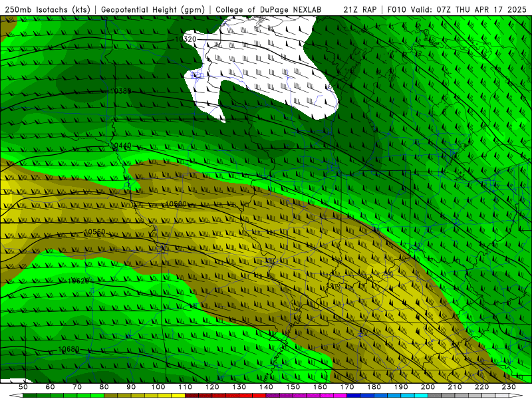The height and width of the screenshot is (399, 532).
Task: Click the 70 value on the color scale
Action: [77, 387]
